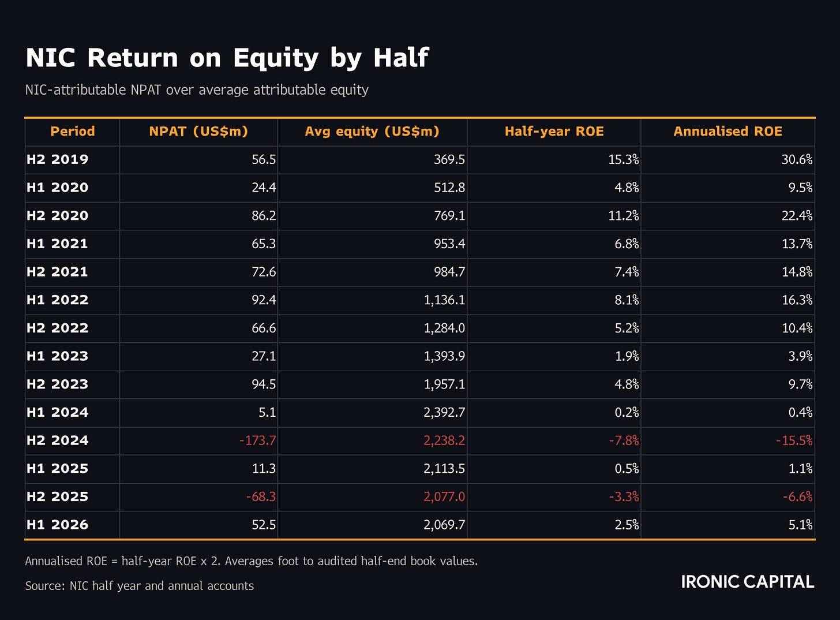The image size is (840, 620).
Task: Select the H2 2023 avg equity 1,957.1
Action: [x=444, y=384]
